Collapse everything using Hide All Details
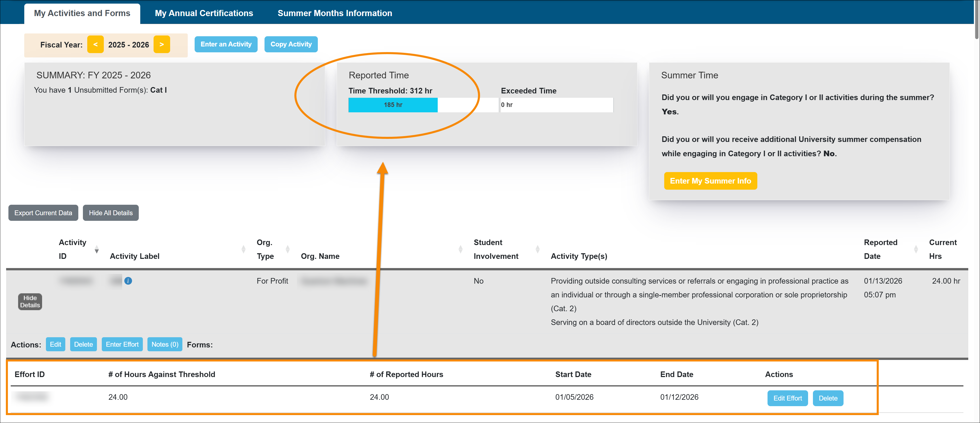The height and width of the screenshot is (423, 980). (111, 212)
